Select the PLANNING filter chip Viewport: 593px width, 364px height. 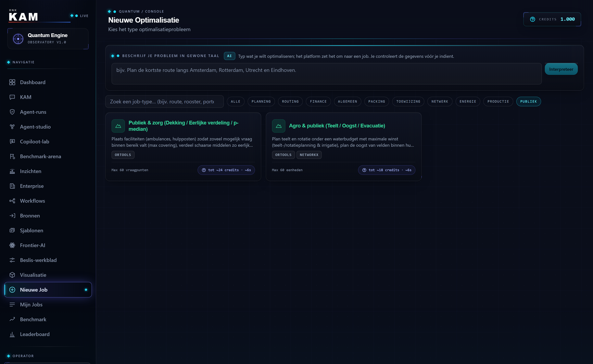tap(261, 102)
